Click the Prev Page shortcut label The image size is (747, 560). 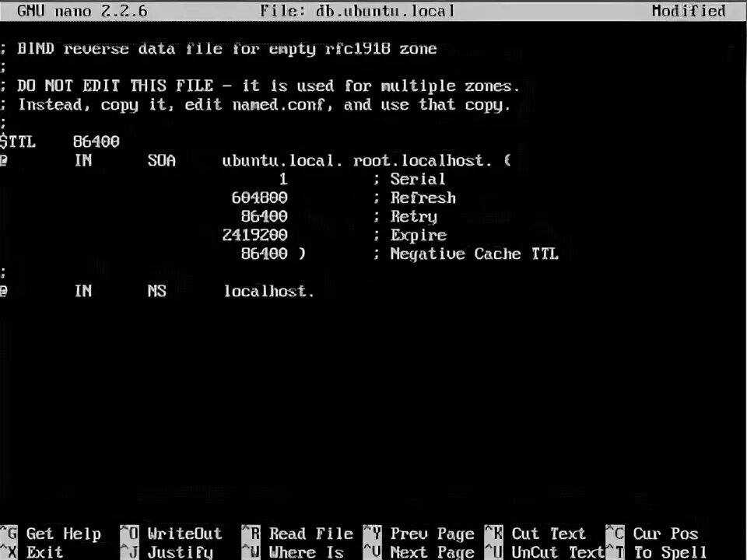coord(432,534)
